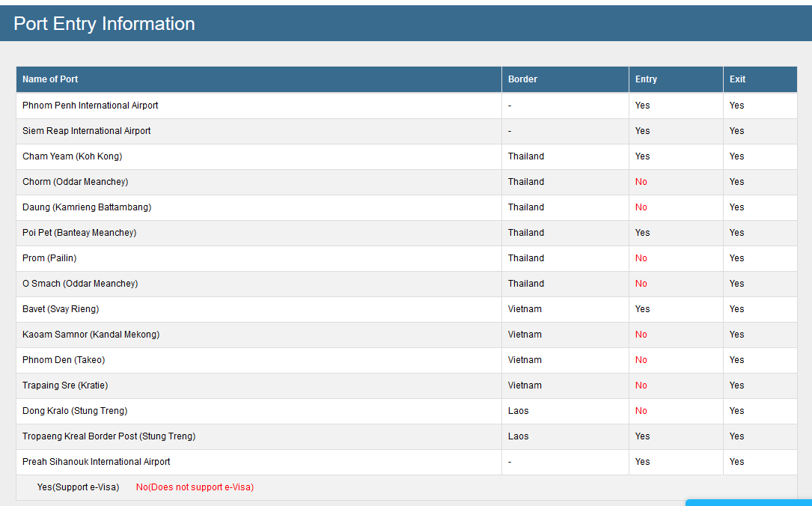812x506 pixels.
Task: Select Trapaing Sre (Kratie) port name
Action: pyautogui.click(x=65, y=385)
